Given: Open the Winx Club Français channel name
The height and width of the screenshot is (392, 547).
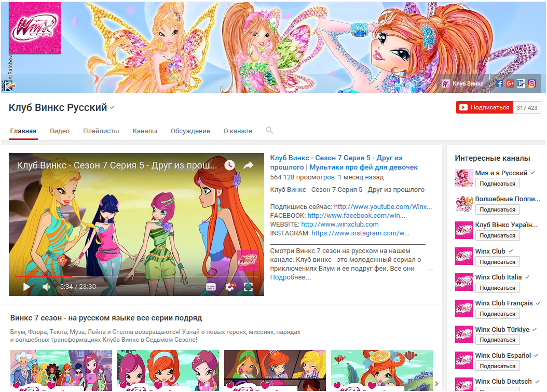Looking at the screenshot, I should 504,303.
